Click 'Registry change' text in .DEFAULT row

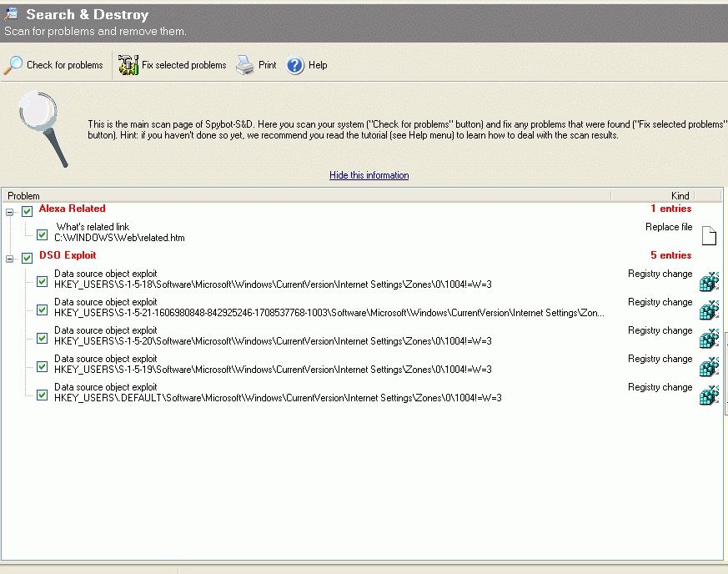coord(660,387)
